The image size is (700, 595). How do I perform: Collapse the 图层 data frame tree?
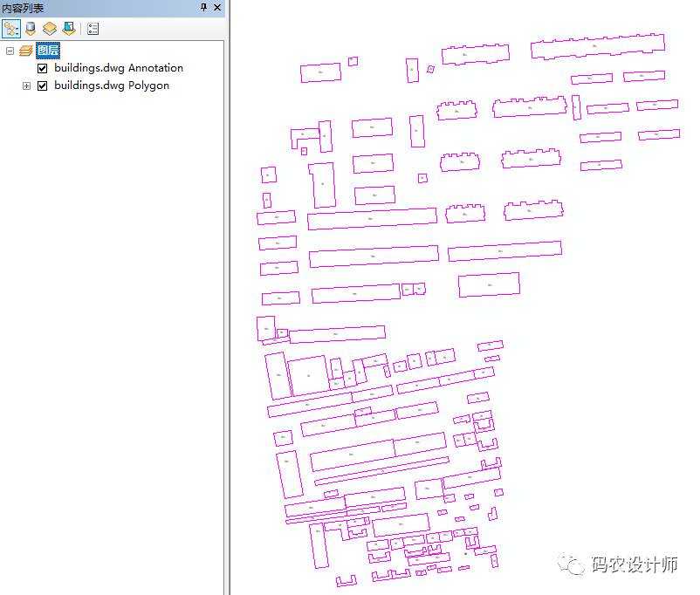[x=10, y=51]
